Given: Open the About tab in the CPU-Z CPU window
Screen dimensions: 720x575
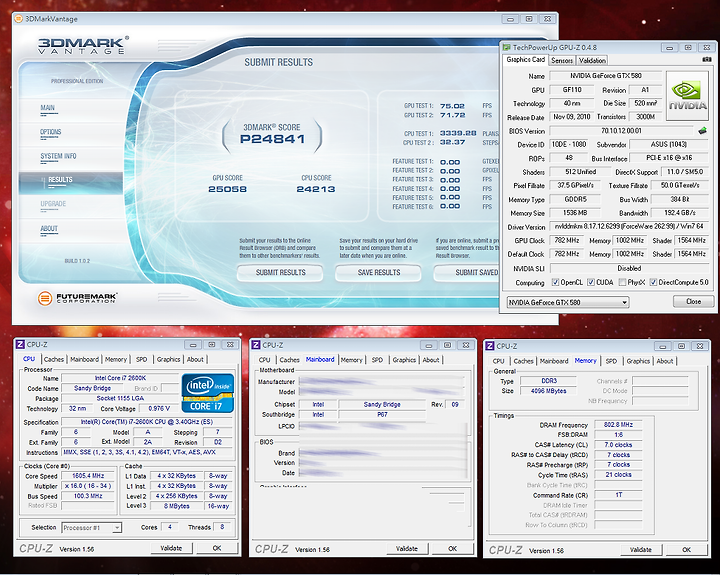Looking at the screenshot, I should 195,359.
